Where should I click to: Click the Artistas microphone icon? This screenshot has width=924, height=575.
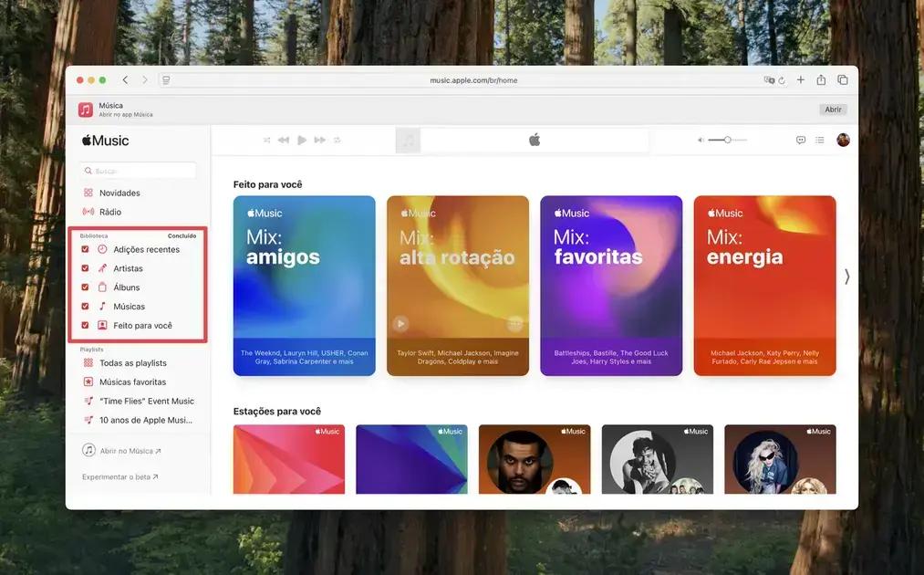click(x=102, y=267)
